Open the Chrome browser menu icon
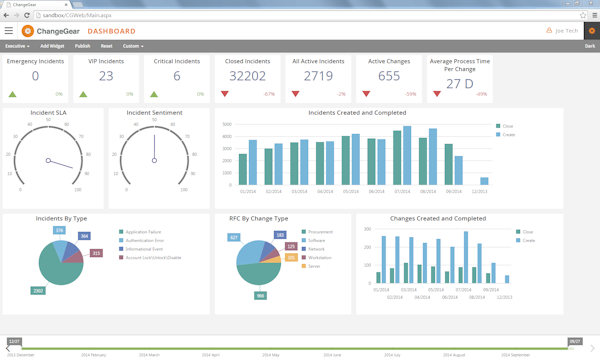 pyautogui.click(x=594, y=15)
